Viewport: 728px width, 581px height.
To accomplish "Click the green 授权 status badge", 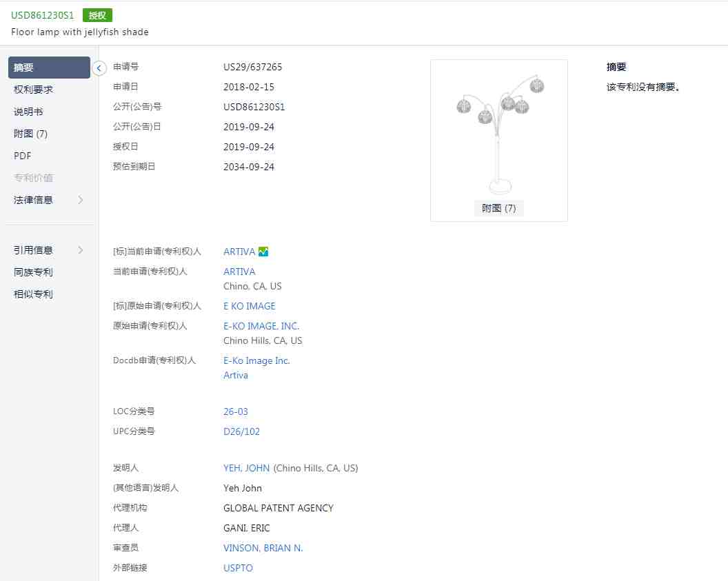I will [97, 15].
